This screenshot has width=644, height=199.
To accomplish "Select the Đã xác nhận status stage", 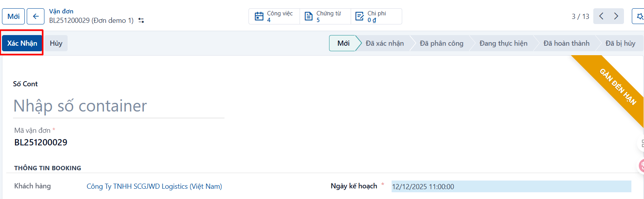I will point(385,43).
